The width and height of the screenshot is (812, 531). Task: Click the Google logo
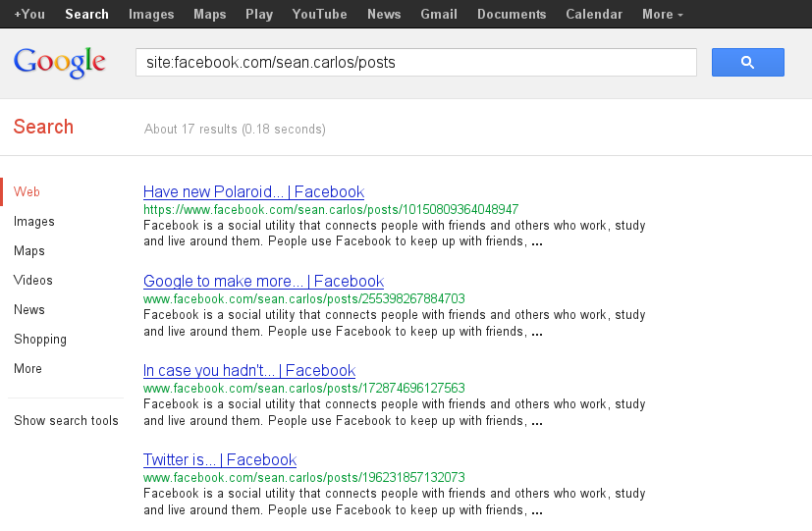(60, 62)
